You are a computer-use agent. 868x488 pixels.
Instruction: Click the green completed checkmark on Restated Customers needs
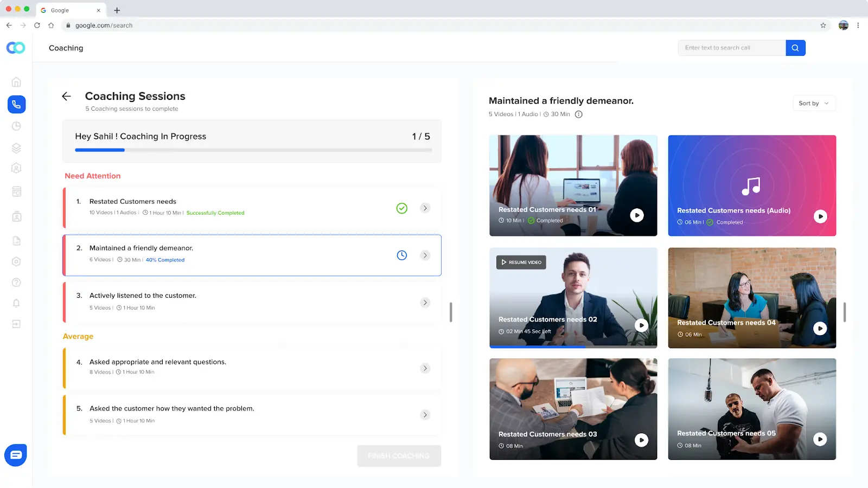(402, 208)
